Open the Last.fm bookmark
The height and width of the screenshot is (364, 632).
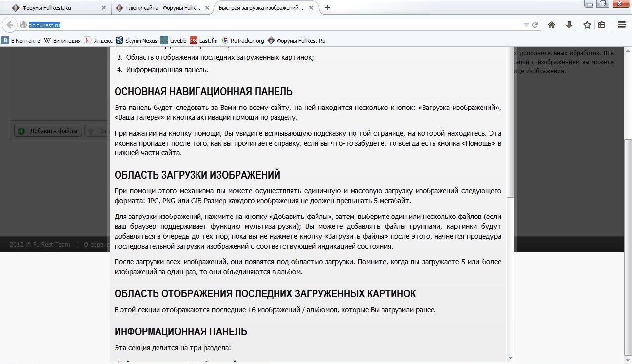tap(203, 41)
